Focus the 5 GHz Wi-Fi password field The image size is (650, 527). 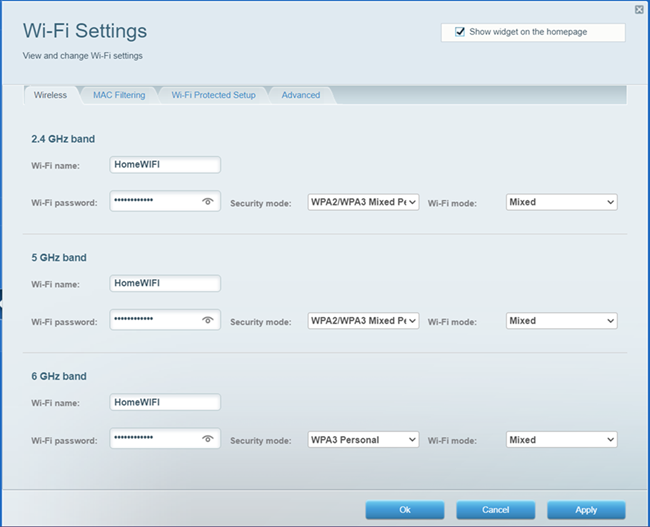(165, 320)
